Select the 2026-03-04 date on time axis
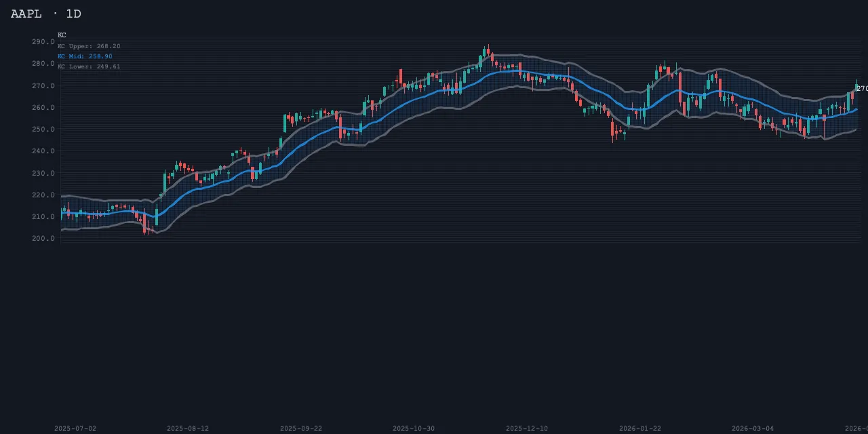Viewport: 868px width, 434px height. pyautogui.click(x=752, y=429)
